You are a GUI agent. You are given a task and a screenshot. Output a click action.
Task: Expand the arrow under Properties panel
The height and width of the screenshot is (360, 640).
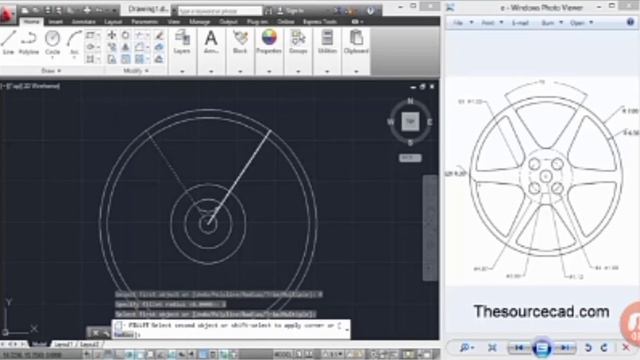269,71
